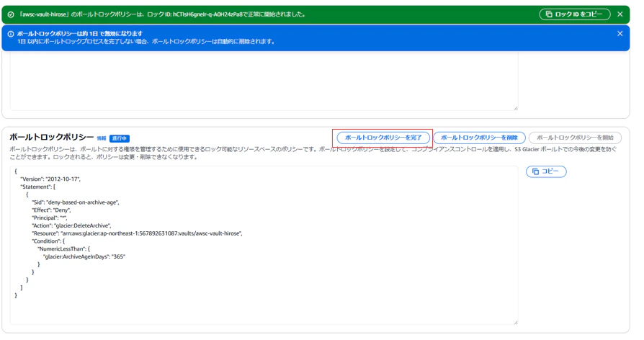Click the "glacier:ArchiveAgeInDays": "365" line
The image size is (644, 340).
(x=84, y=256)
